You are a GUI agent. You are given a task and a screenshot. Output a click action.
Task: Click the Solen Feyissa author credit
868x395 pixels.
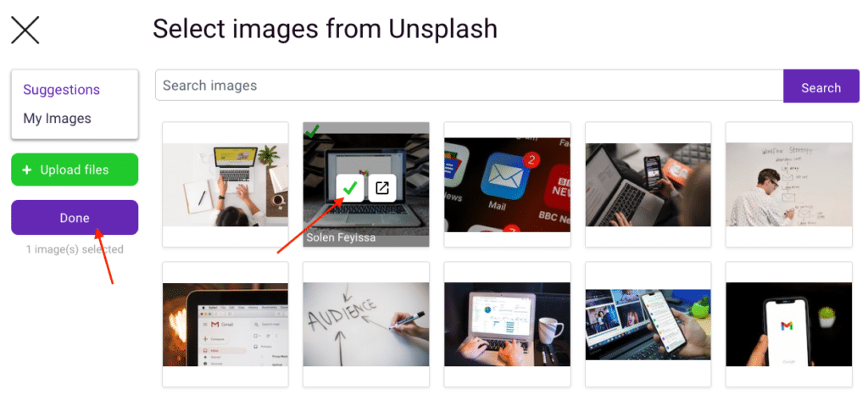pyautogui.click(x=341, y=237)
